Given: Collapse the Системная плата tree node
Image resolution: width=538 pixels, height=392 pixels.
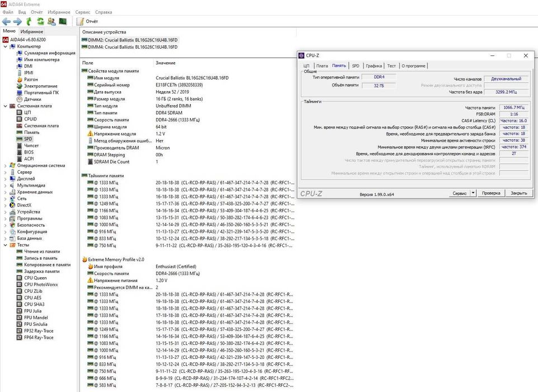Looking at the screenshot, I should (x=5, y=106).
